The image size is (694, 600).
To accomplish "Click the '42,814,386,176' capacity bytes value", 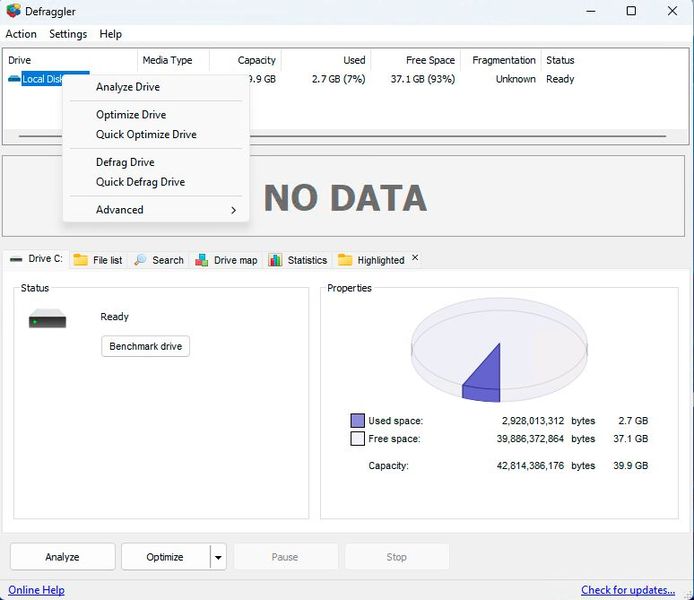I will (530, 466).
